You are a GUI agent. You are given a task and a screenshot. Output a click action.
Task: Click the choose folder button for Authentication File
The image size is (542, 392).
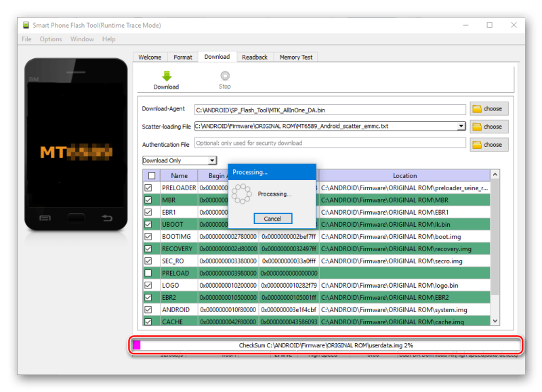[488, 144]
